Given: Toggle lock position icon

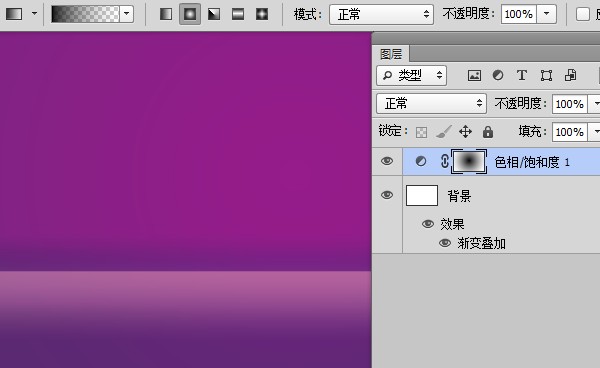Looking at the screenshot, I should click(465, 132).
